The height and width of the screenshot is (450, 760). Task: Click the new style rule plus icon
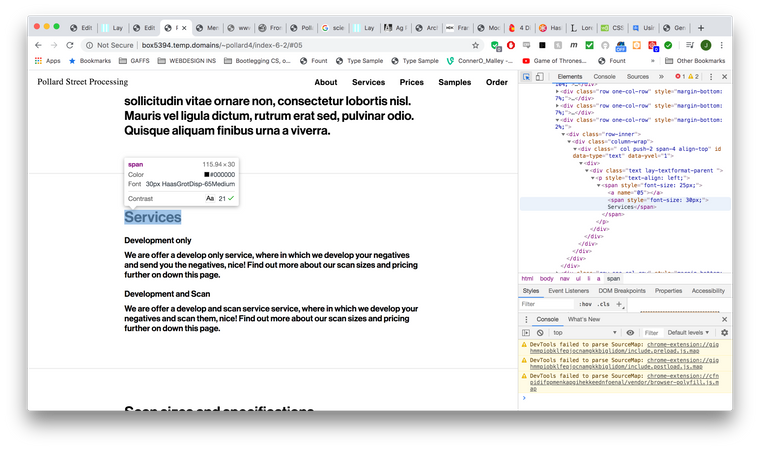click(x=619, y=304)
